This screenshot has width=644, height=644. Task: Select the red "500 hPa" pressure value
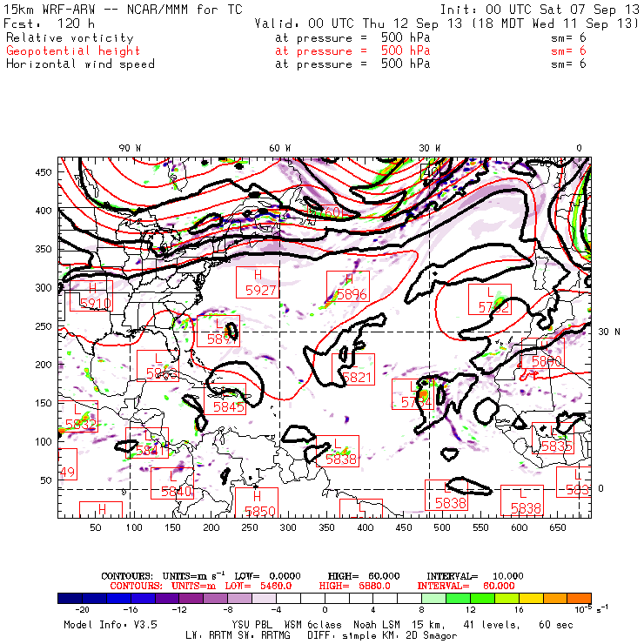tap(406, 50)
